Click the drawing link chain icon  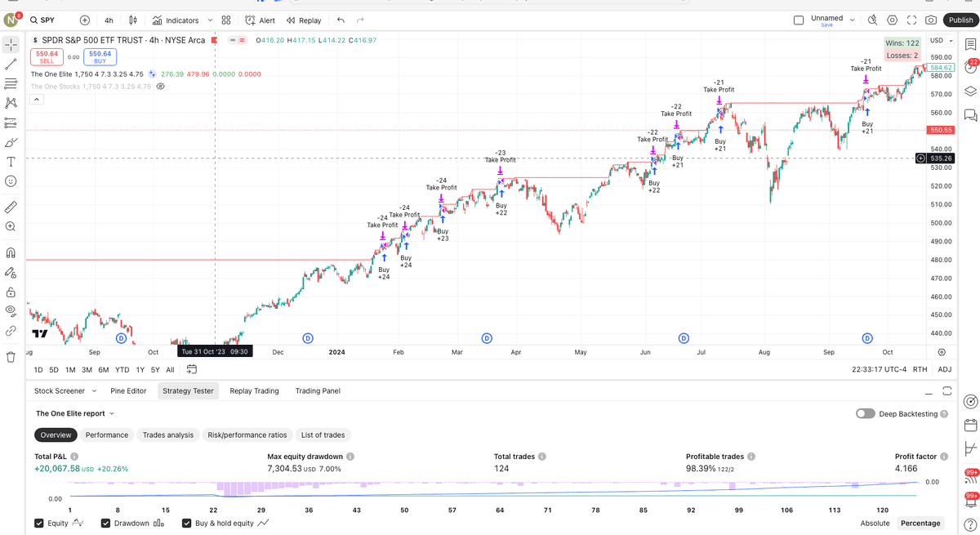pyautogui.click(x=11, y=331)
